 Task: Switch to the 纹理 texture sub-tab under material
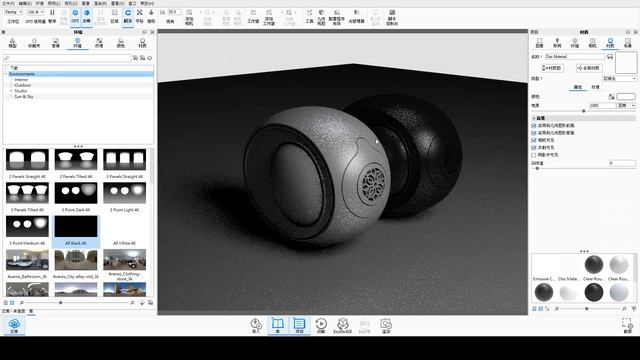pos(596,87)
